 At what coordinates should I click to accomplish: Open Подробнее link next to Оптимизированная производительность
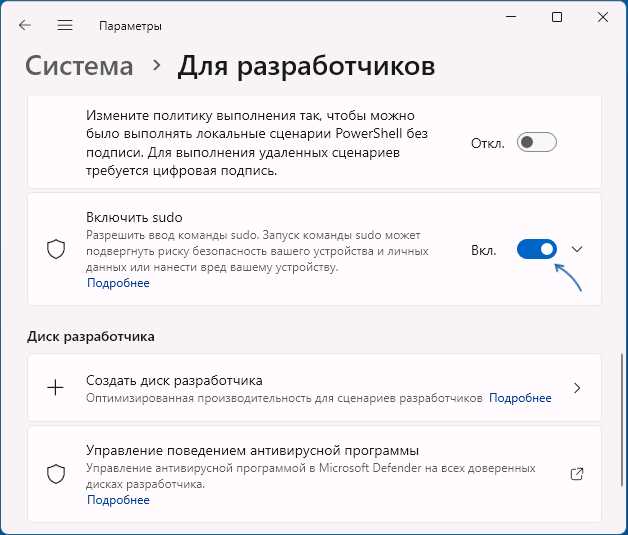[520, 398]
